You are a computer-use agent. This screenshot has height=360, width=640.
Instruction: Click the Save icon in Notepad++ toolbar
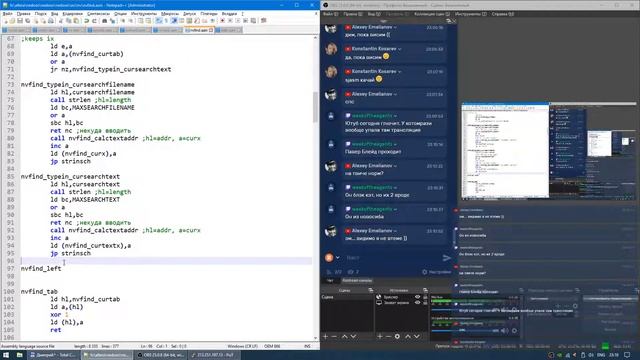pyautogui.click(x=20, y=21)
